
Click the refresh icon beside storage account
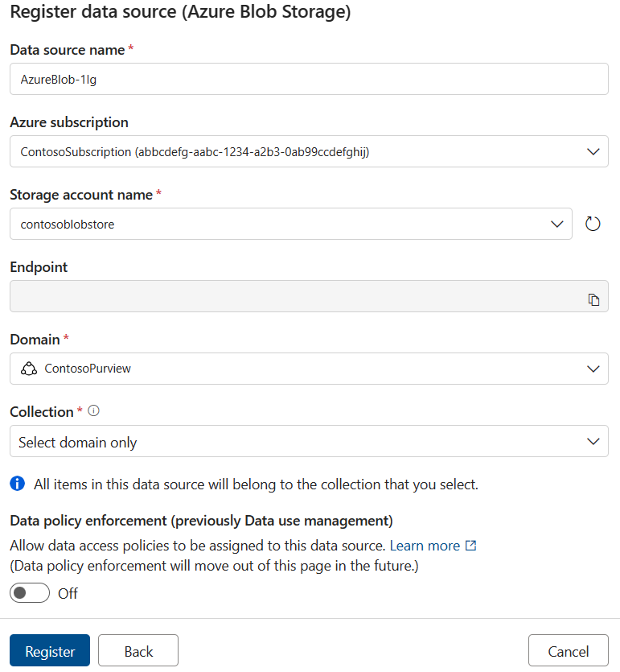[x=593, y=224]
